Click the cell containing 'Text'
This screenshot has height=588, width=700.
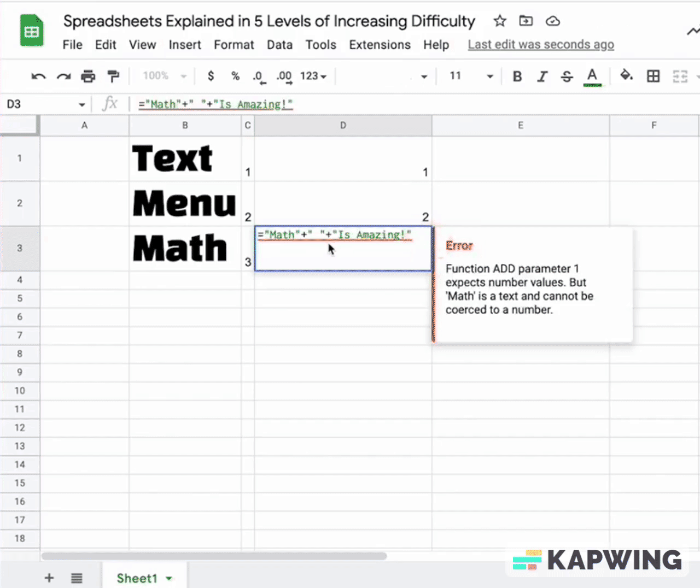click(x=185, y=158)
